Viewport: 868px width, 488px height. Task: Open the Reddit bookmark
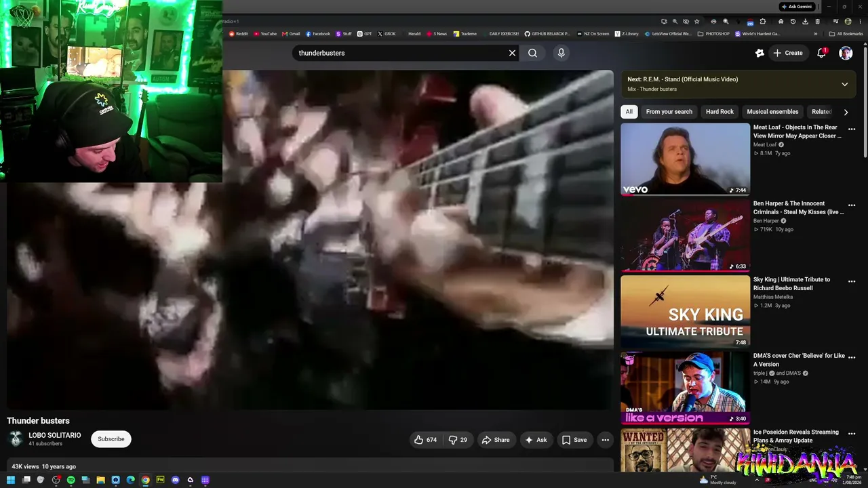tap(239, 34)
